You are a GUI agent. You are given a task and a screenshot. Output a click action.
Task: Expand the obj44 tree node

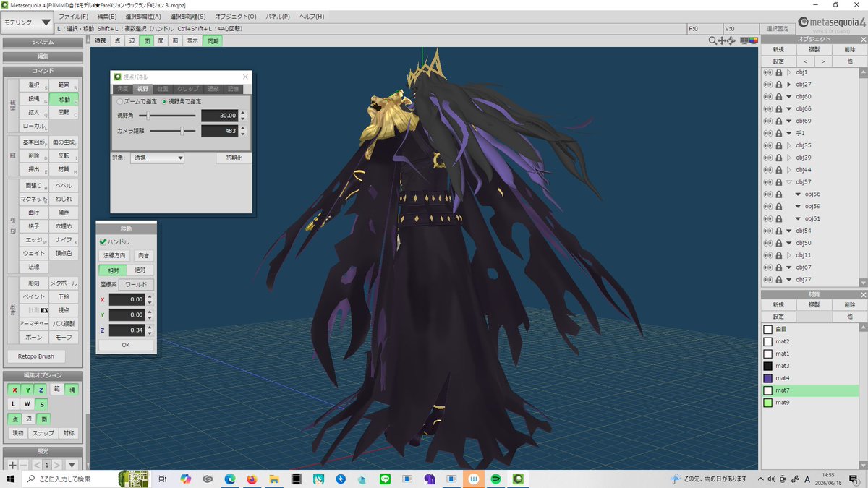[788, 169]
